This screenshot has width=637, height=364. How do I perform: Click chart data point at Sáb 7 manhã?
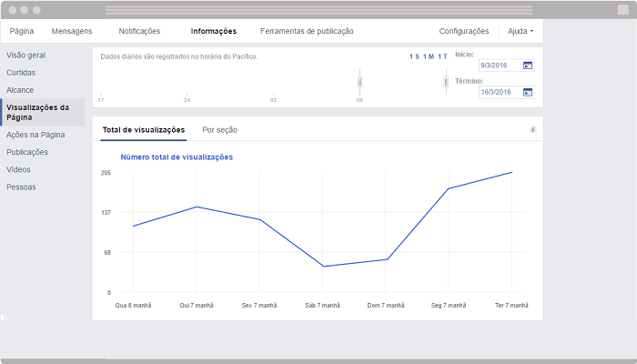(x=323, y=267)
